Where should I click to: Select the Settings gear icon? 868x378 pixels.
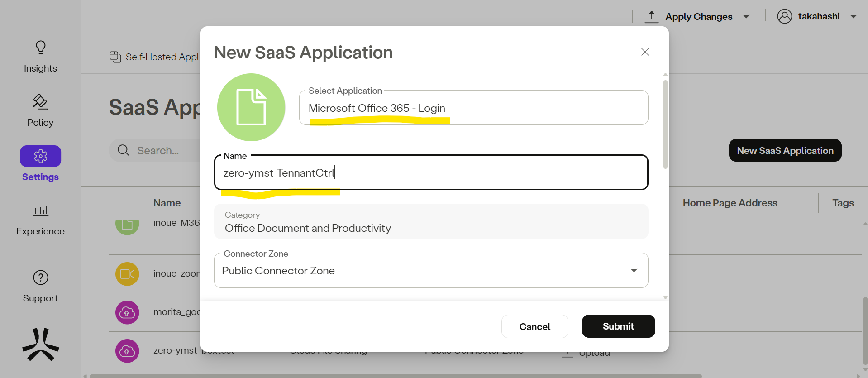41,156
